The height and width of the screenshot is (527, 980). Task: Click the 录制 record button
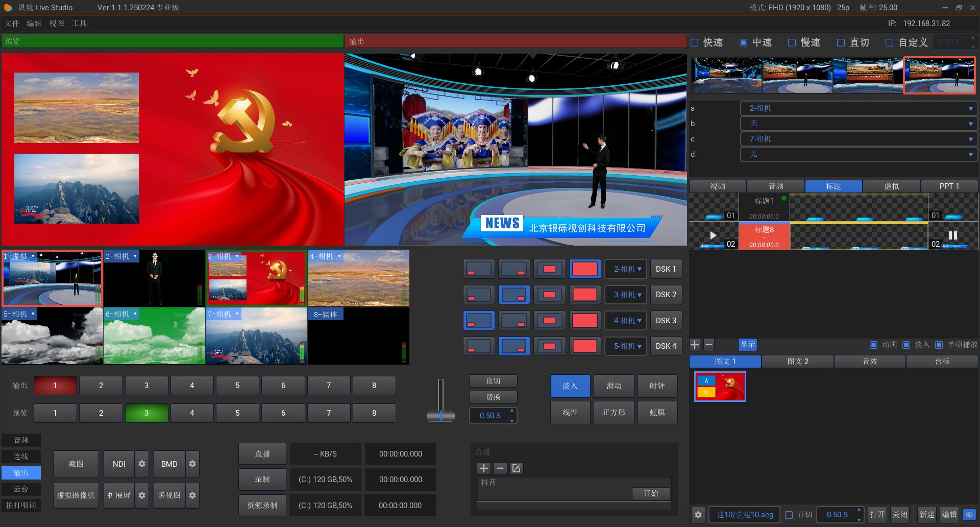262,480
